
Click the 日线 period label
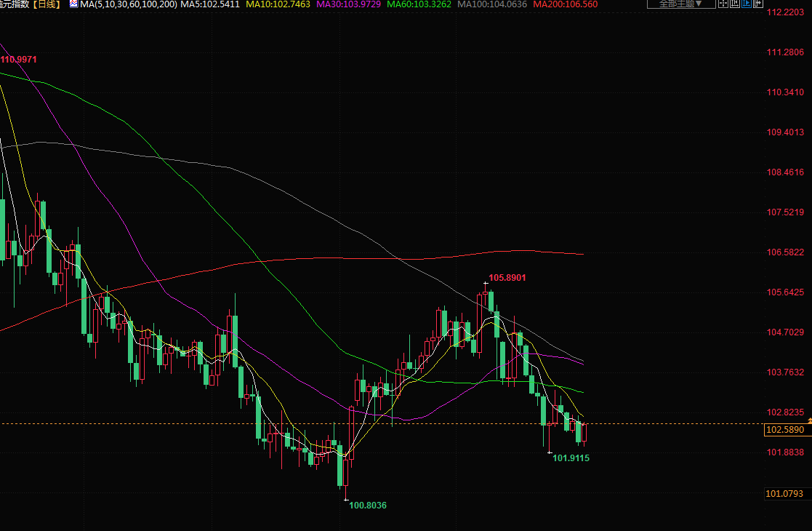point(47,4)
